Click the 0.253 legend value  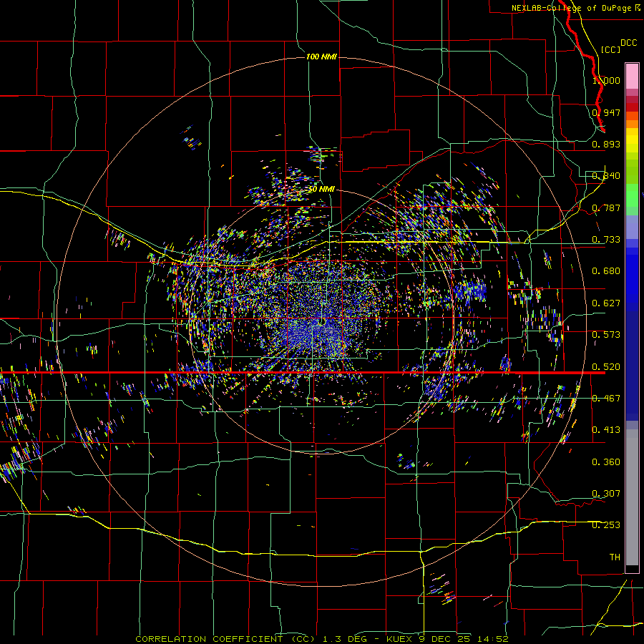606,525
